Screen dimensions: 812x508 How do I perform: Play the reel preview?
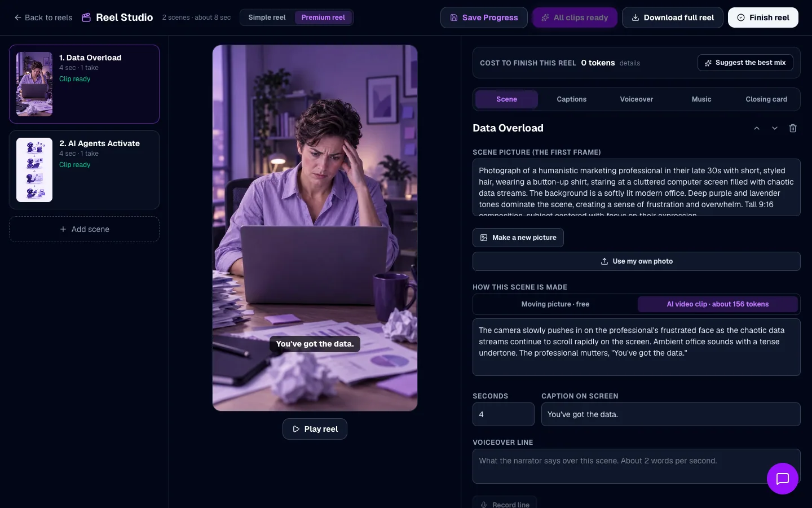(x=315, y=429)
